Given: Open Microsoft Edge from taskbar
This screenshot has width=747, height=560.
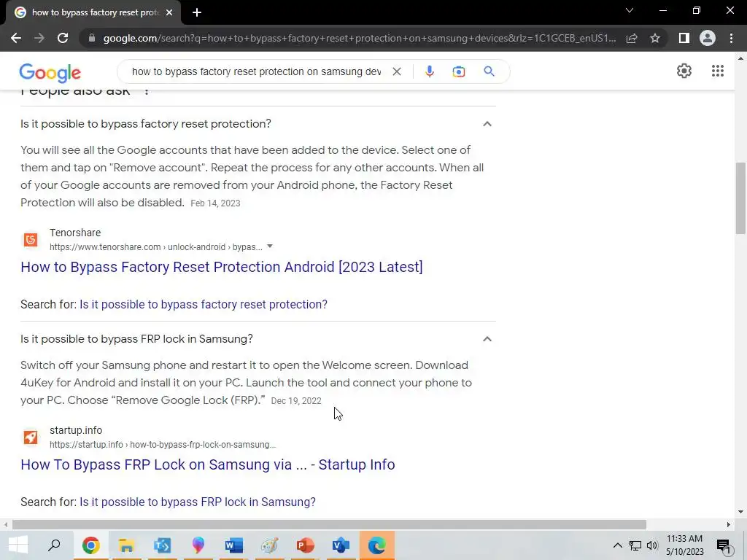Looking at the screenshot, I should (x=377, y=545).
